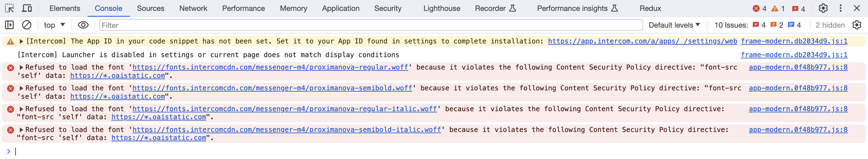Open the Default levels dropdown
868x159 pixels.
pos(674,25)
